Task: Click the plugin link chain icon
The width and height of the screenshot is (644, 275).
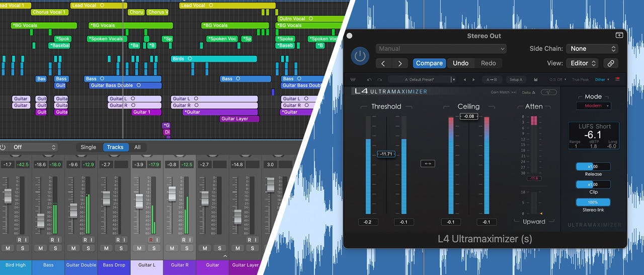Action: (610, 63)
